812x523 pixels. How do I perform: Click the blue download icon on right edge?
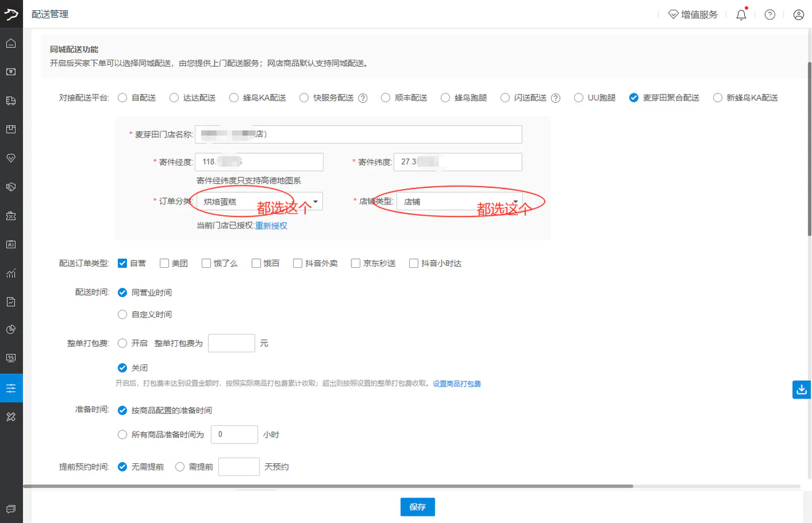[x=802, y=390]
